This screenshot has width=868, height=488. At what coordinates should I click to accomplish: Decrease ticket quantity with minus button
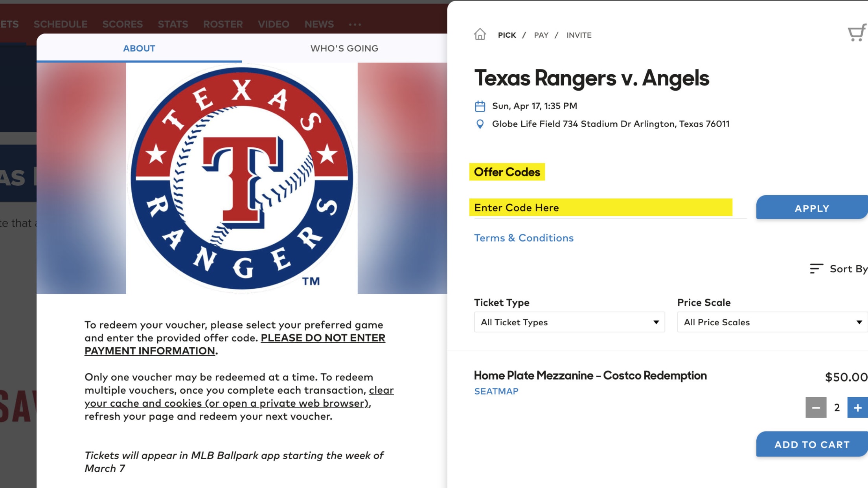tap(816, 407)
